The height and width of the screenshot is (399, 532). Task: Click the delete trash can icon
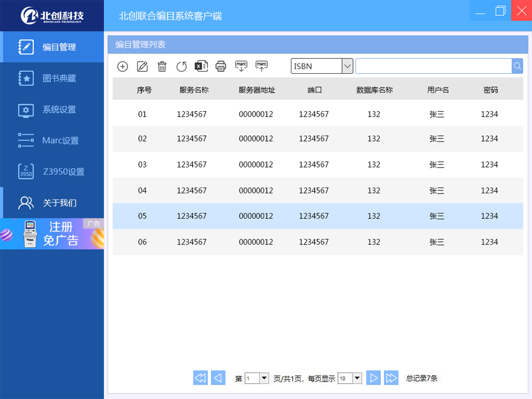[x=162, y=66]
